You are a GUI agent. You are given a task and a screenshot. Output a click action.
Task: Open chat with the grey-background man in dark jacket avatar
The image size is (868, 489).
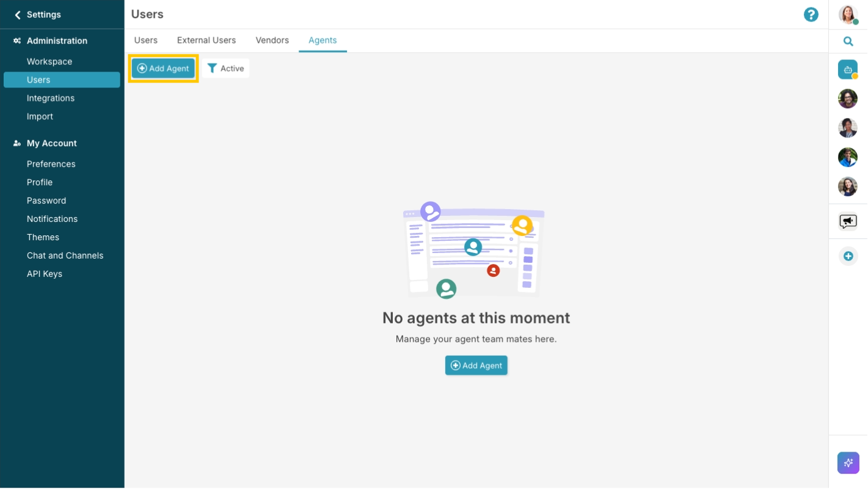tap(848, 128)
